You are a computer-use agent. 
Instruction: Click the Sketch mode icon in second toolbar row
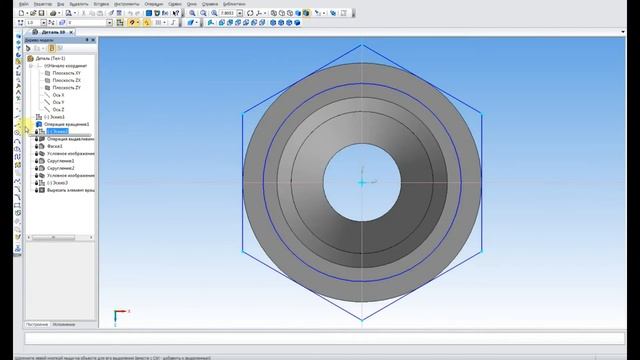[x=120, y=23]
